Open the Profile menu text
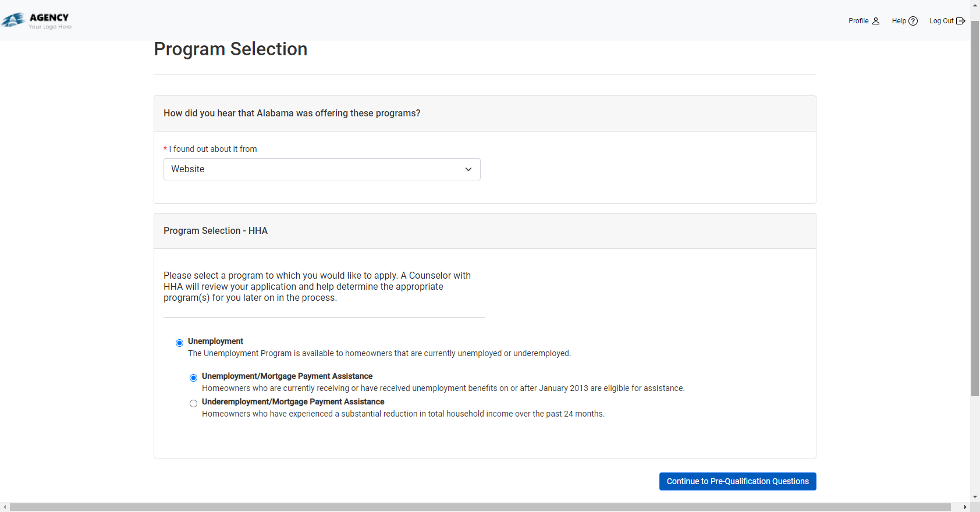 coord(858,21)
